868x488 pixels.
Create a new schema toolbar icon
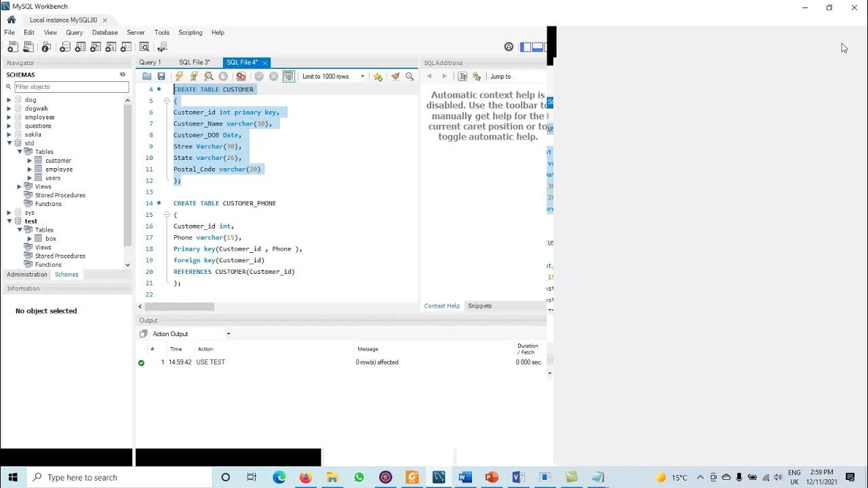(65, 47)
